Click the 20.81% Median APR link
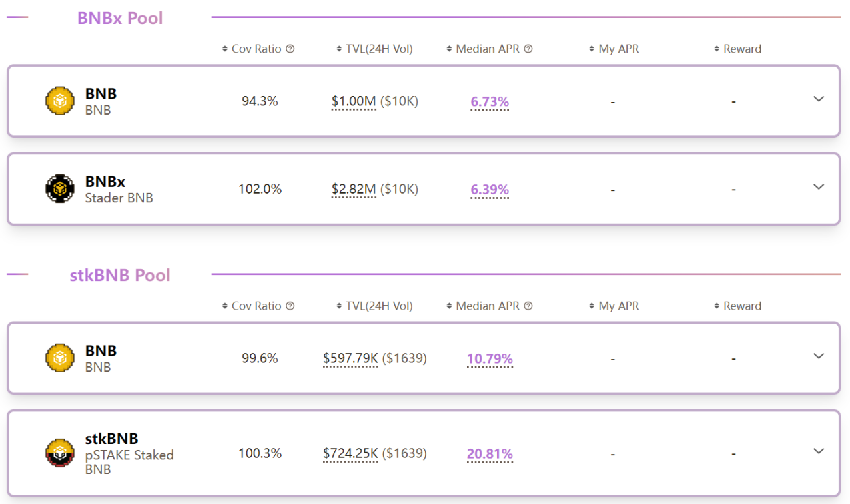Viewport: 850px width, 504px height. coord(490,454)
